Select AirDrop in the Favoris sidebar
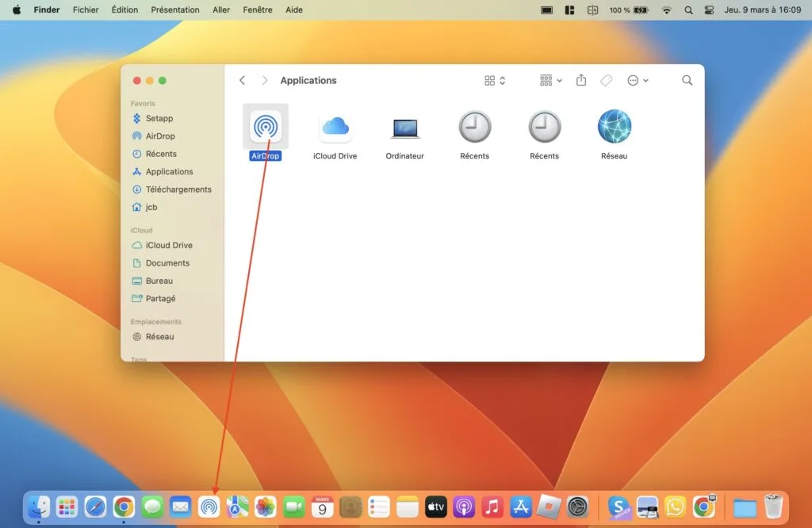This screenshot has width=812, height=528. 159,136
